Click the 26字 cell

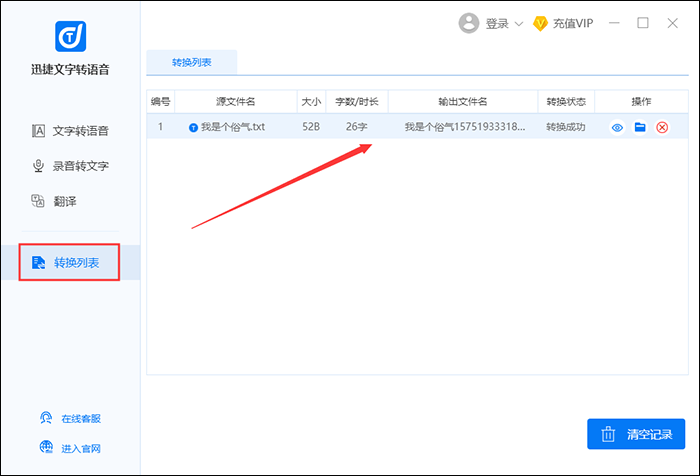(x=356, y=127)
